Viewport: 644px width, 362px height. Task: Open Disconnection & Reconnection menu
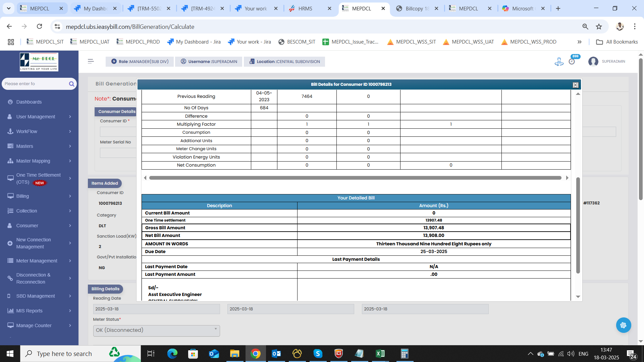[x=39, y=279]
